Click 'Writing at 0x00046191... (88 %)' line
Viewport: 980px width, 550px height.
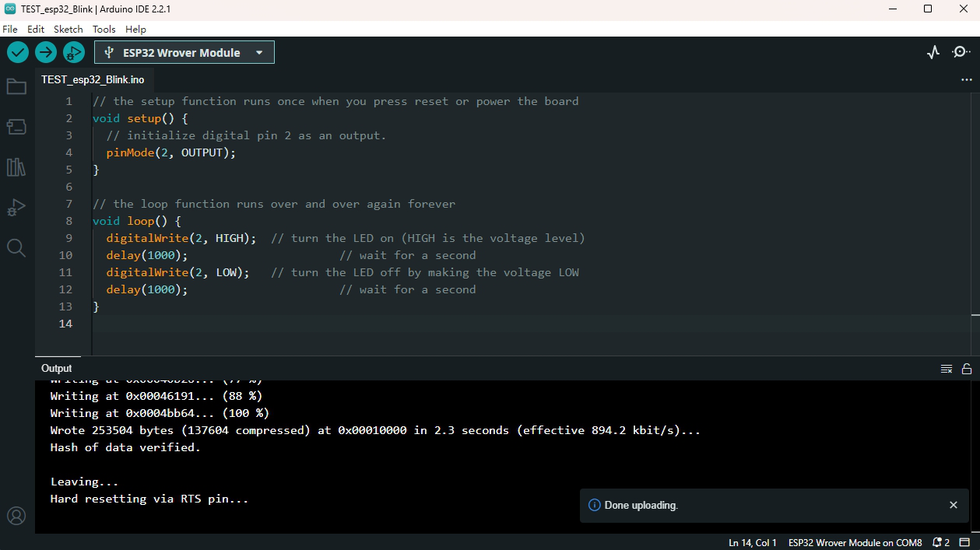coord(156,396)
